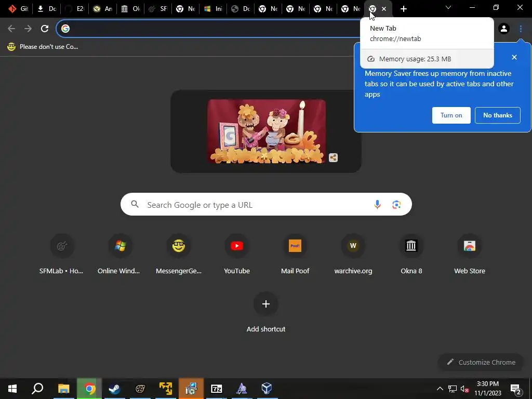
Task: Switch to the Do tab with download icon
Action: click(46, 9)
